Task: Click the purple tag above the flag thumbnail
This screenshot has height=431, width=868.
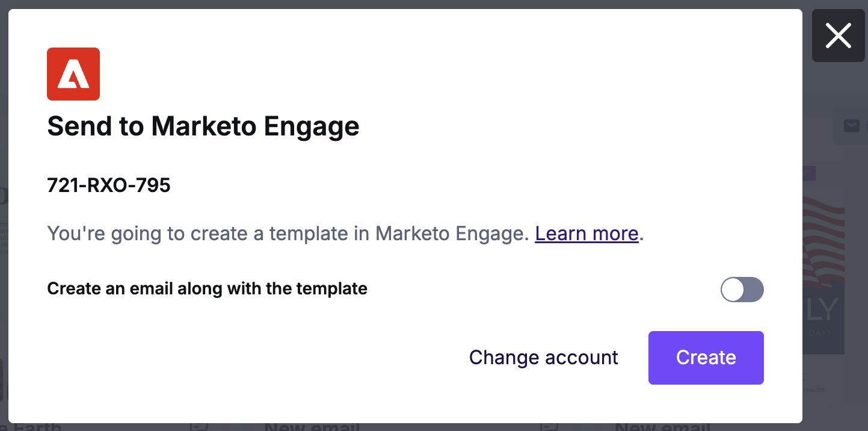Action: [x=809, y=173]
